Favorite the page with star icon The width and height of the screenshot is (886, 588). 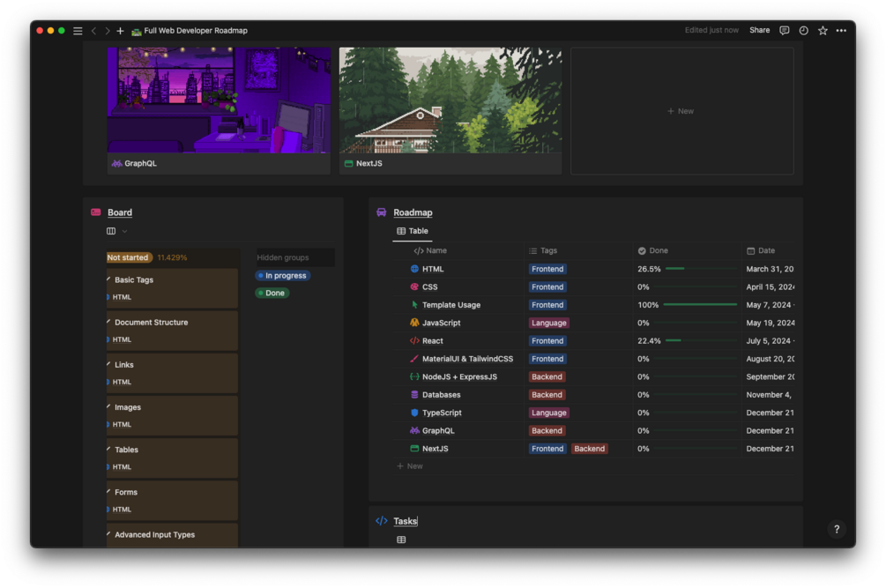[823, 31]
